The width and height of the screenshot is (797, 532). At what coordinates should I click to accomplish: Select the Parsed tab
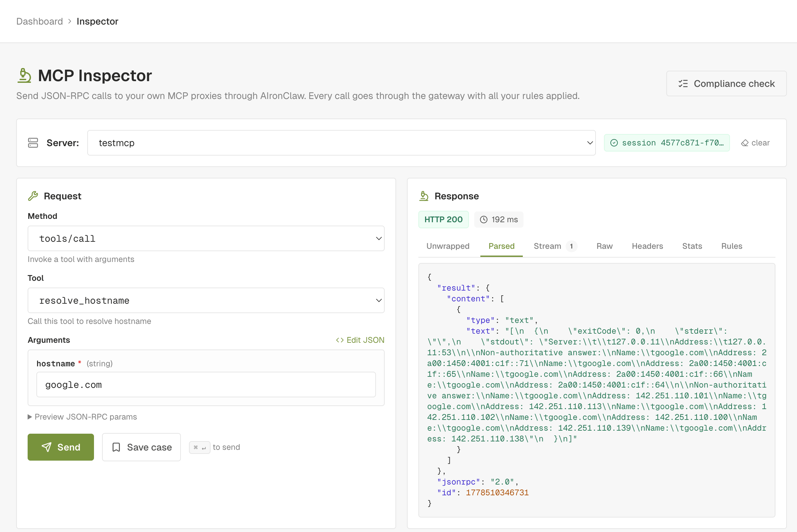coord(501,246)
